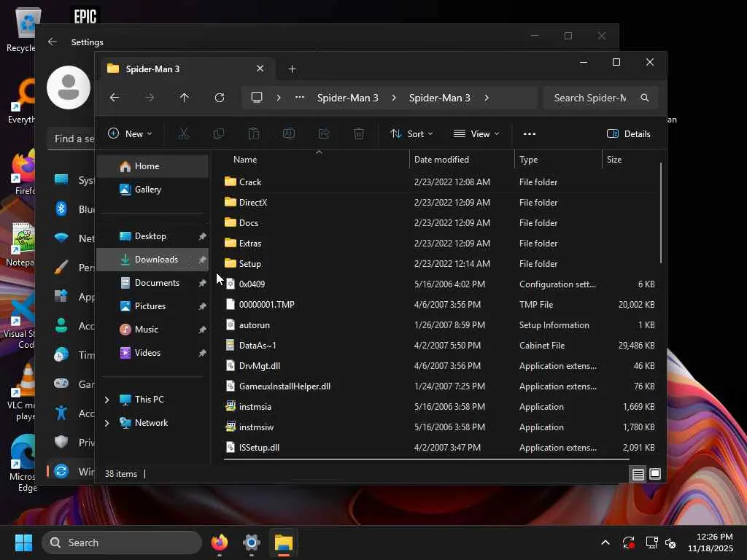Click the Cut toolbar icon

(184, 134)
